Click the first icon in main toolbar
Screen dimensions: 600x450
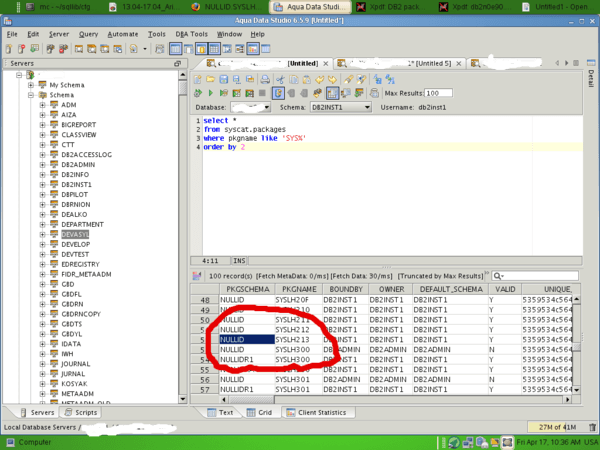(x=9, y=49)
